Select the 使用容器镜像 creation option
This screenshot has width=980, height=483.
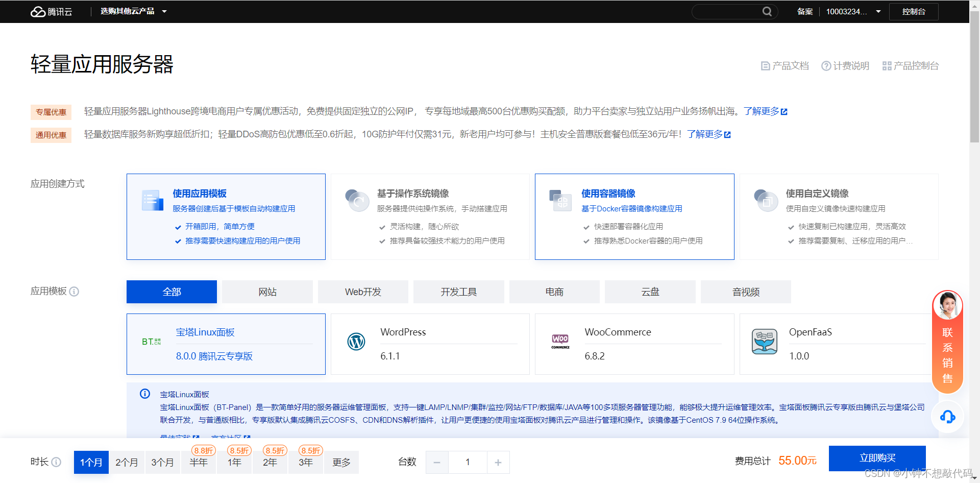[x=634, y=216]
